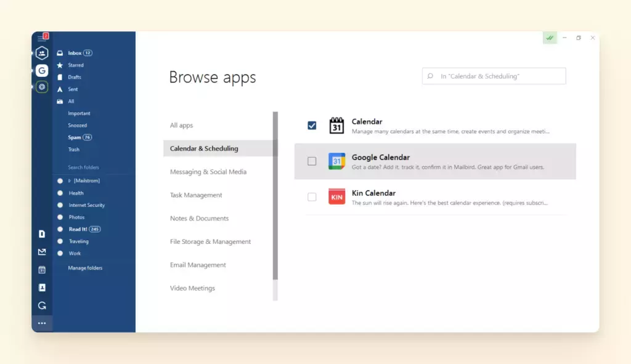Click the Sent arrow icon
The image size is (631, 364).
[x=60, y=89]
